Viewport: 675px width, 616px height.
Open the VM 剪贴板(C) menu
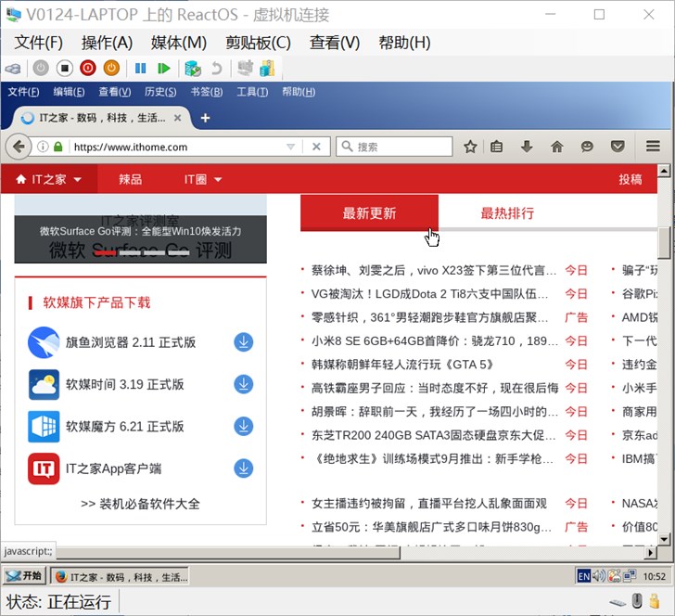[x=259, y=43]
